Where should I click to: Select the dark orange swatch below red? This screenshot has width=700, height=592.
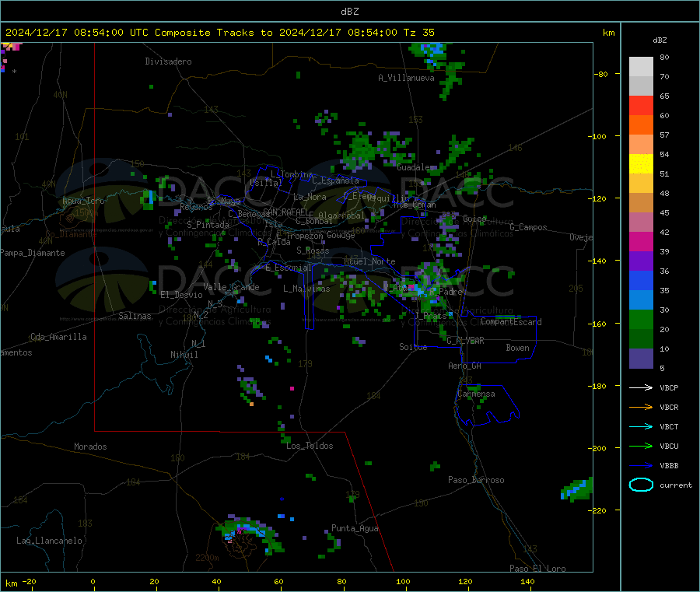coord(641,125)
